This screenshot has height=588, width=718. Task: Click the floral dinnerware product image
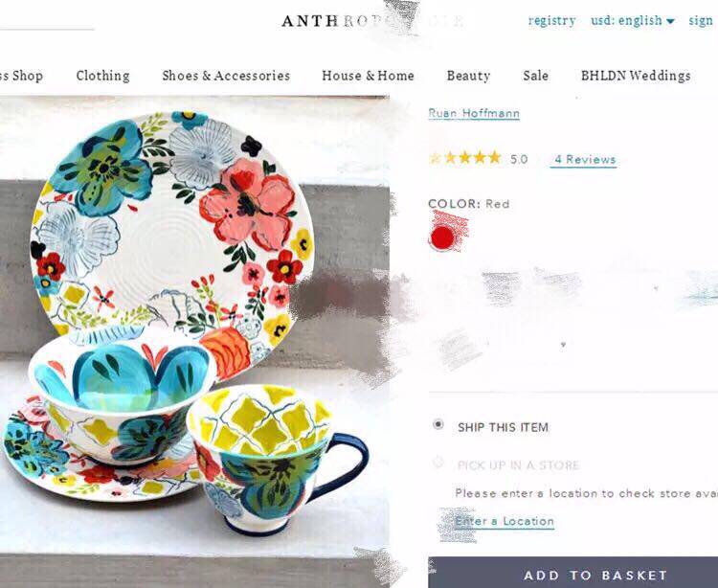tap(194, 326)
